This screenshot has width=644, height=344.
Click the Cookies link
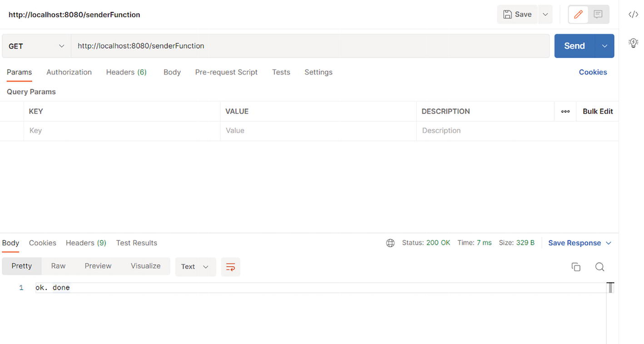(x=593, y=72)
